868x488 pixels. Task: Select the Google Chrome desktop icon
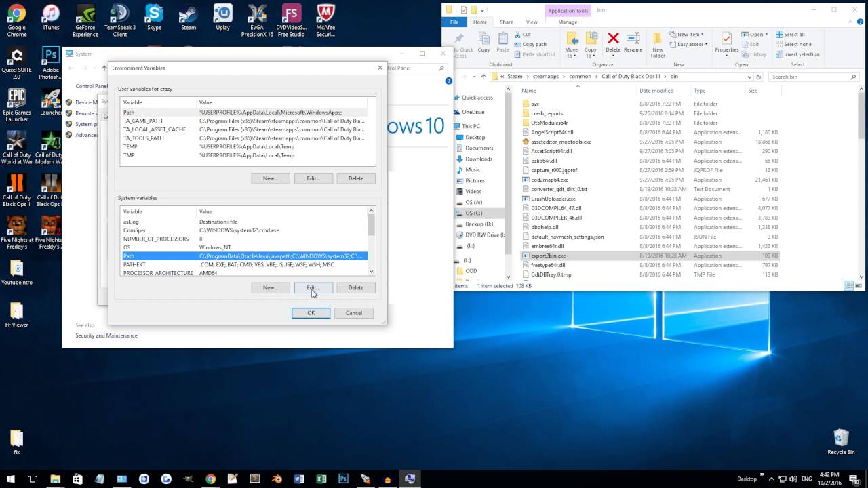16,20
